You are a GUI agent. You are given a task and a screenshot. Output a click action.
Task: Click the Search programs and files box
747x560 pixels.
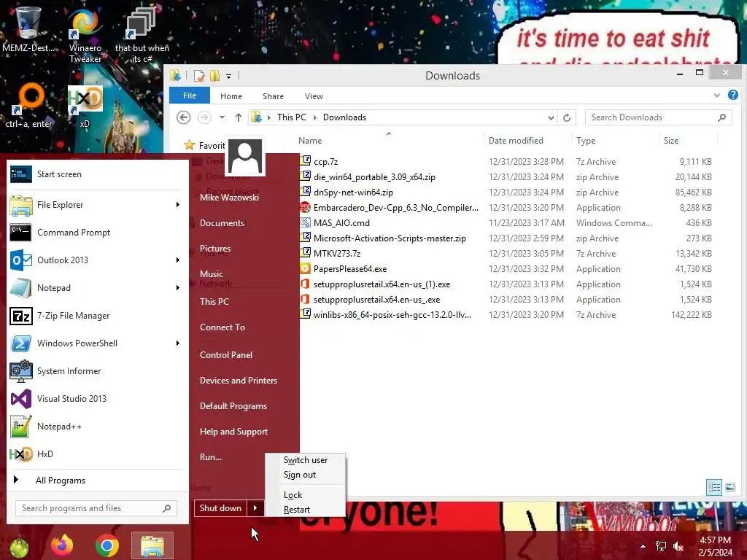pos(96,508)
